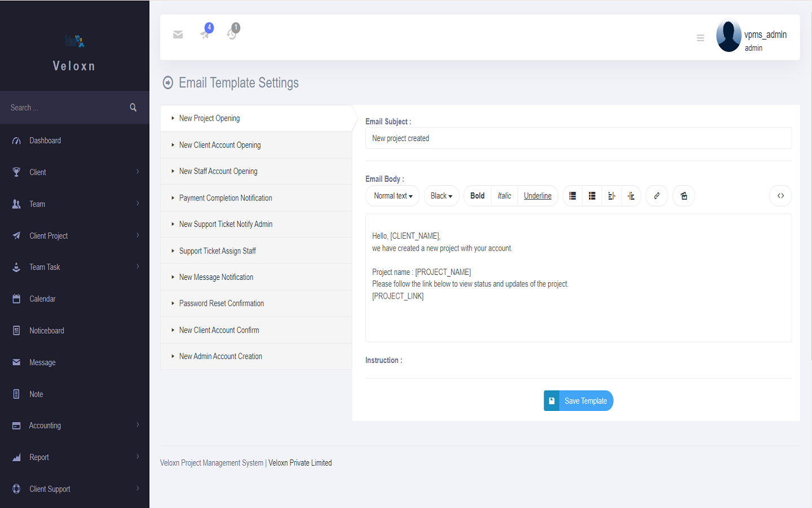812x508 pixels.
Task: Open the history notification icon showing 1
Action: point(232,34)
